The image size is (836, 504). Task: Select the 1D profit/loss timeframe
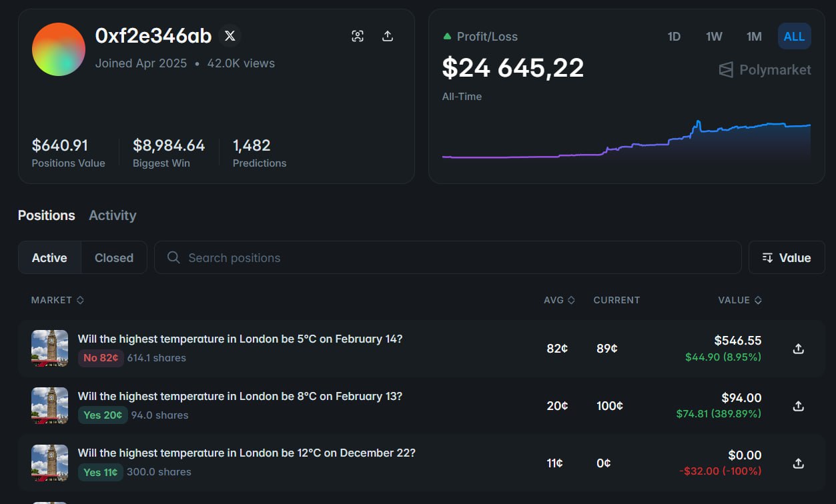click(x=674, y=37)
